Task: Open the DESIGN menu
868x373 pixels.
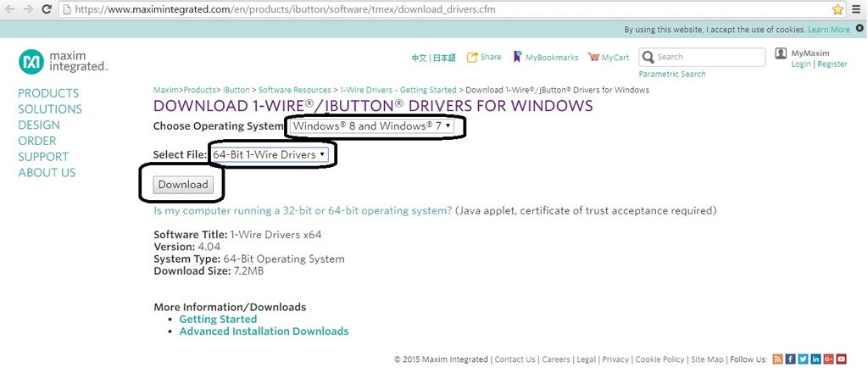Action: 39,125
